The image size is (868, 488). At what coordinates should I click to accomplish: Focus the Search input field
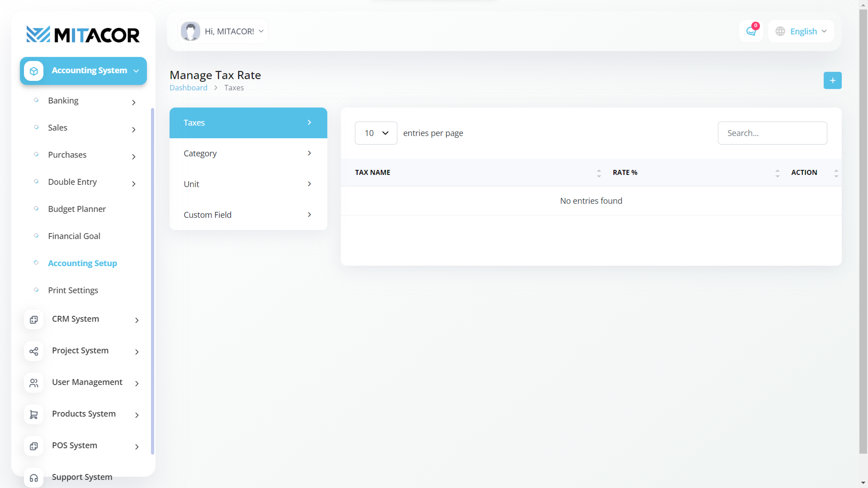[772, 133]
